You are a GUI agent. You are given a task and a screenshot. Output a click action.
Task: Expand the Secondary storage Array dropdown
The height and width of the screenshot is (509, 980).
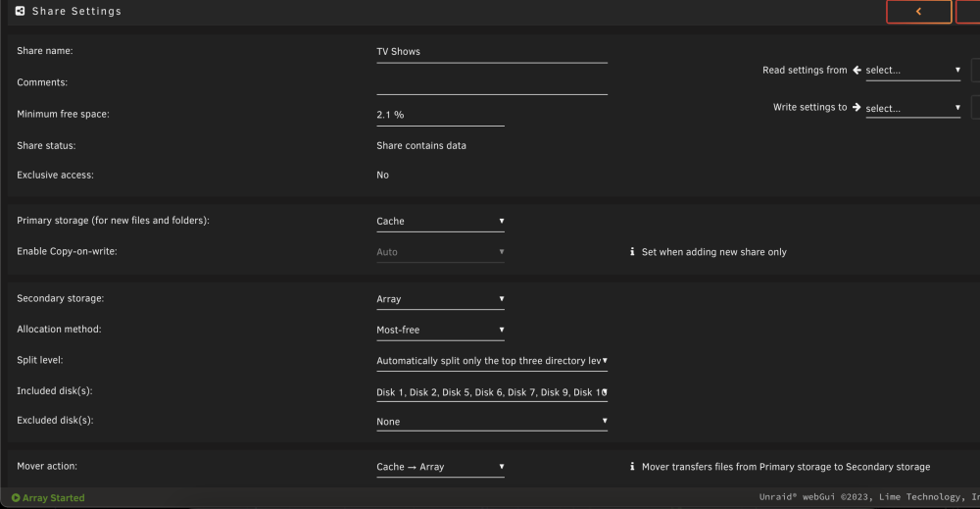(x=440, y=299)
